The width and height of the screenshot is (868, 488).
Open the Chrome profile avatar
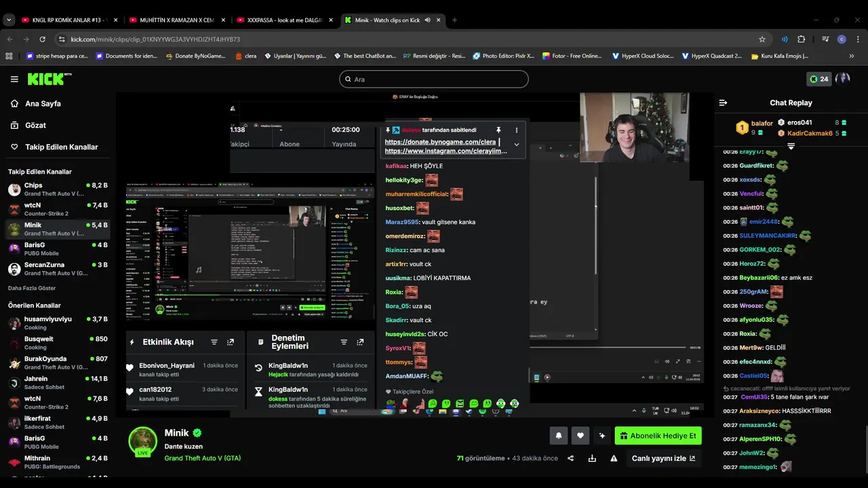[842, 39]
